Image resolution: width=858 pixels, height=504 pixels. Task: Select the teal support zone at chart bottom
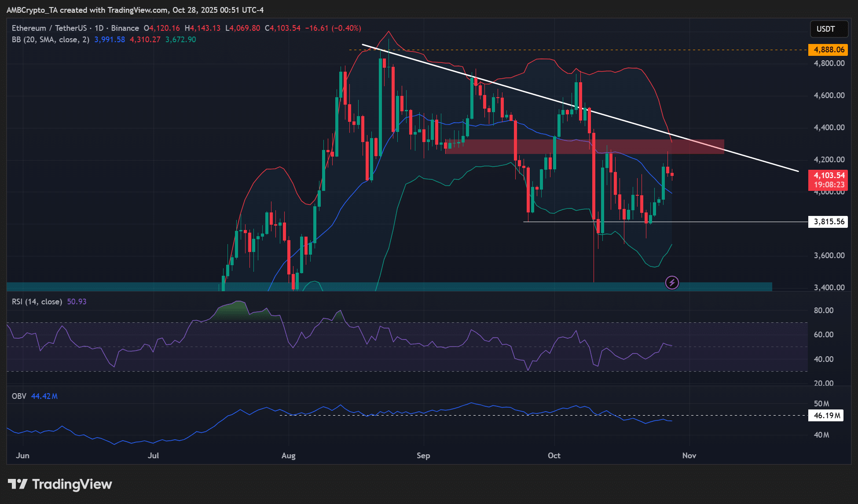click(484, 287)
